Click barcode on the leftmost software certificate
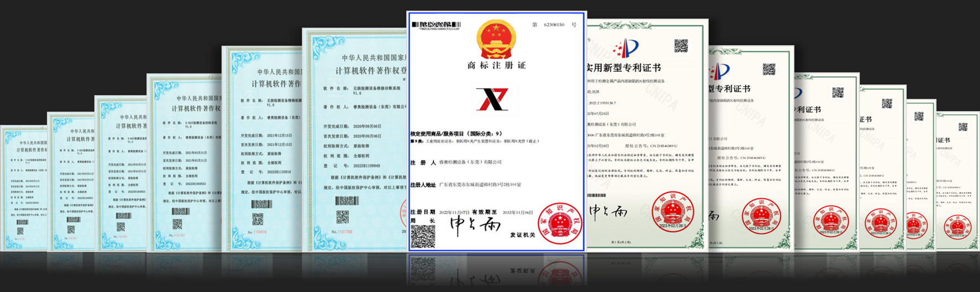The height and width of the screenshot is (292, 980). (x=22, y=222)
